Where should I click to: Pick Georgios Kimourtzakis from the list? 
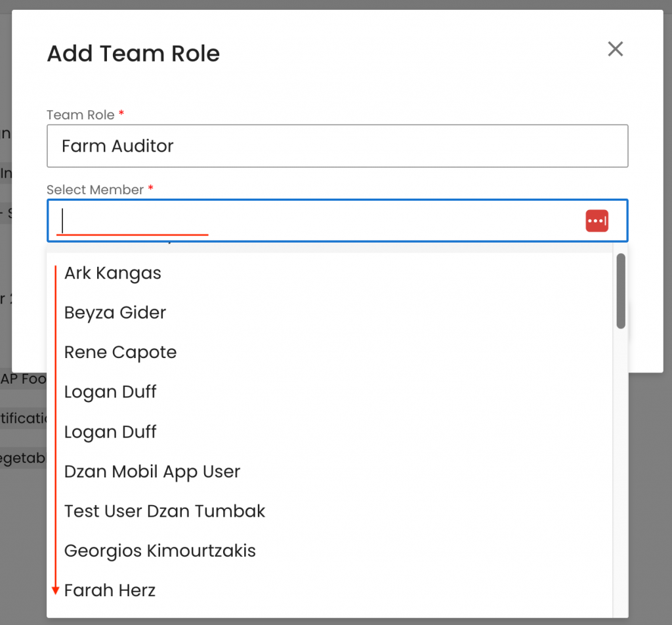160,551
